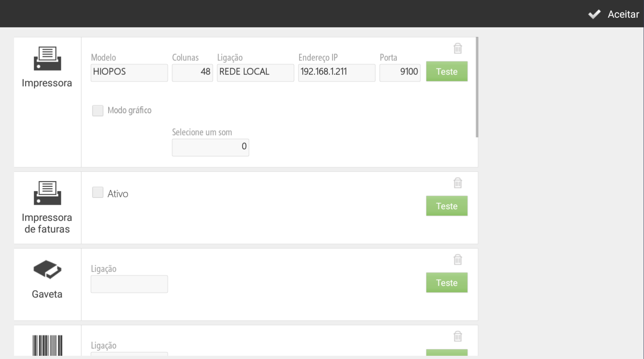The image size is (644, 359).
Task: Select the barcode scanner icon
Action: point(48,345)
